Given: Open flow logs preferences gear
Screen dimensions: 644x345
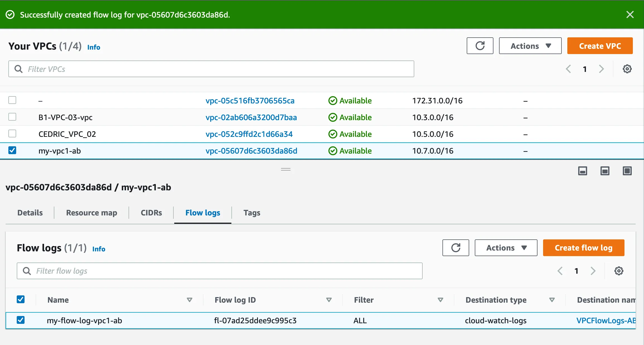Looking at the screenshot, I should [x=619, y=271].
